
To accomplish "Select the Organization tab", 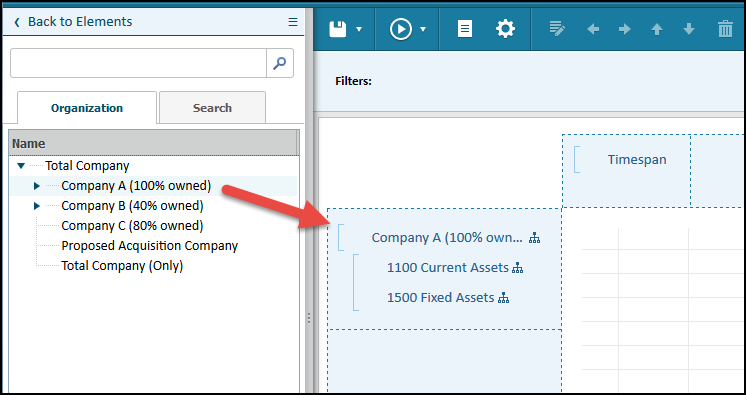I will pyautogui.click(x=87, y=108).
